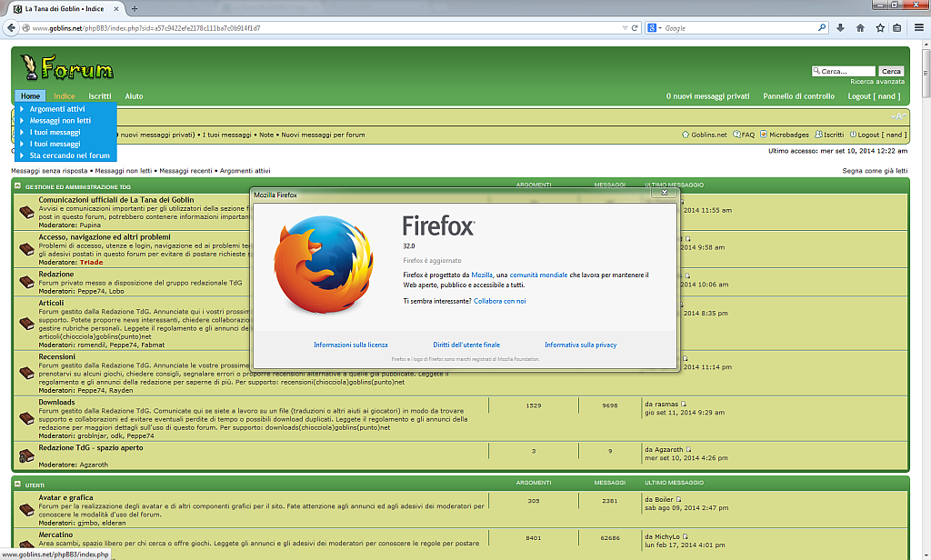The height and width of the screenshot is (560, 931).
Task: Click the Downloads topic count 1529
Action: (533, 405)
